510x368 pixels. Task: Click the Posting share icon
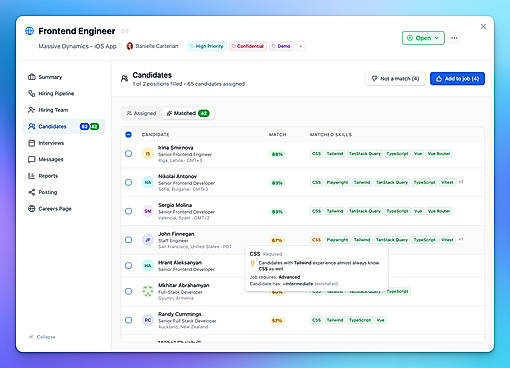32,192
